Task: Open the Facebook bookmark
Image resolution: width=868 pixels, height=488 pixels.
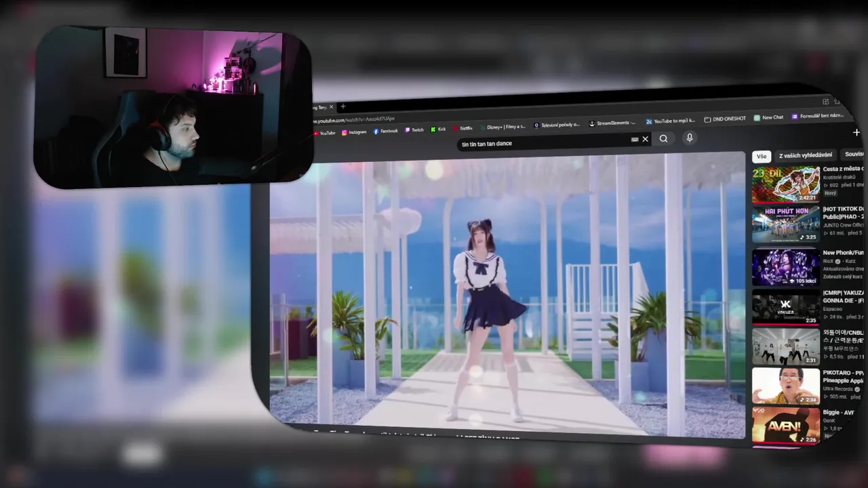Action: click(x=385, y=131)
